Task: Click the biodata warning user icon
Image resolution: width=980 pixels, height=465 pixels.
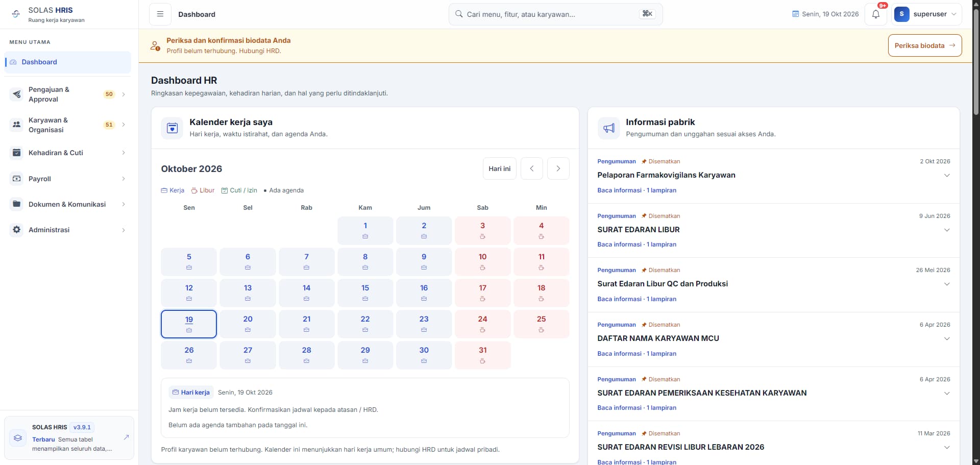Action: (x=155, y=45)
